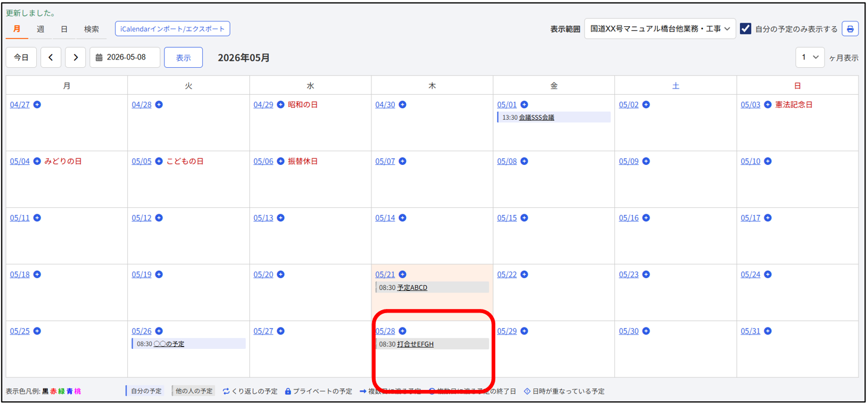Open the 05/22 date link

click(507, 274)
